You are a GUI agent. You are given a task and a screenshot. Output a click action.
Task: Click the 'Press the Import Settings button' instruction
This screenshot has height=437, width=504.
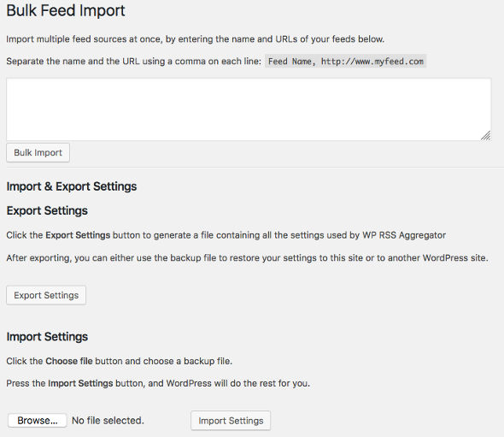point(158,383)
